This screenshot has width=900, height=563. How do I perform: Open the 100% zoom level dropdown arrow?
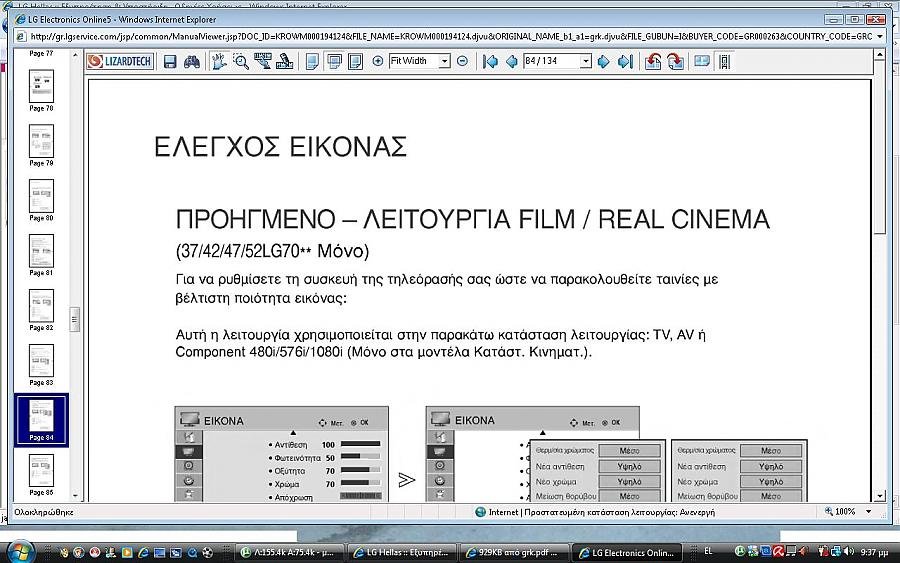click(x=868, y=511)
